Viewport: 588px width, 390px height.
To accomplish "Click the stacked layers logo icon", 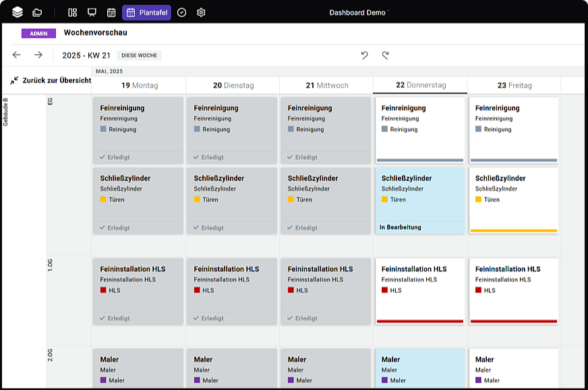I will click(x=18, y=12).
